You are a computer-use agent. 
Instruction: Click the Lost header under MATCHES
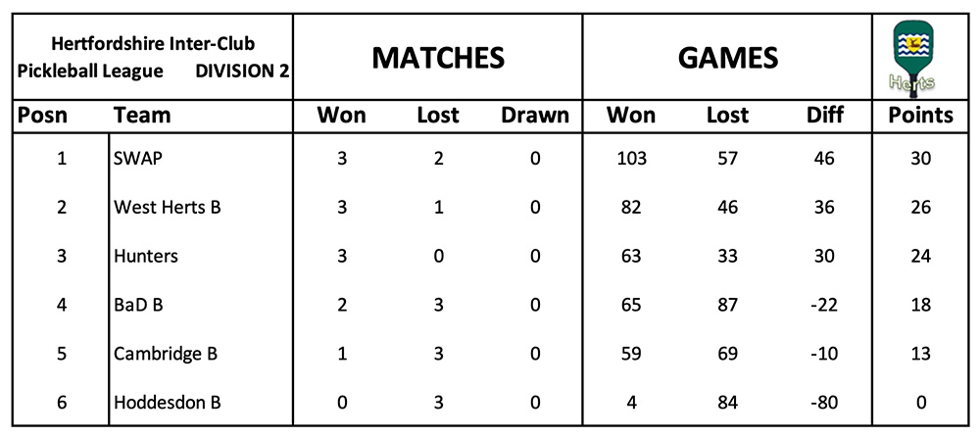pos(437,116)
